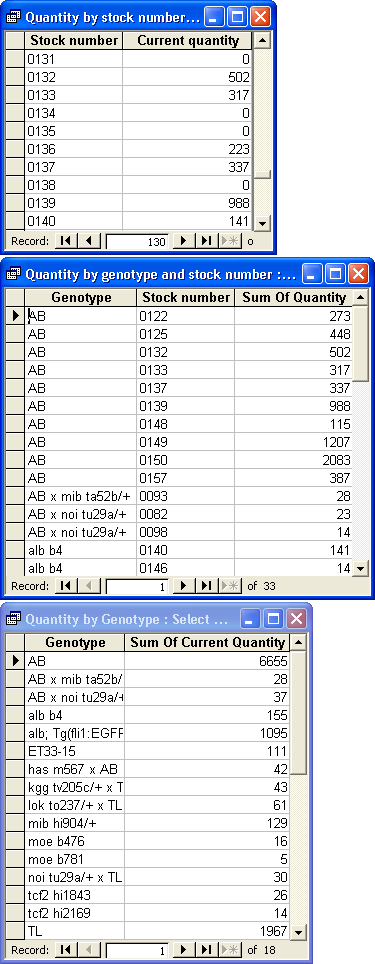Click quantity 2083 cell
The width and height of the screenshot is (375, 964).
click(x=294, y=460)
